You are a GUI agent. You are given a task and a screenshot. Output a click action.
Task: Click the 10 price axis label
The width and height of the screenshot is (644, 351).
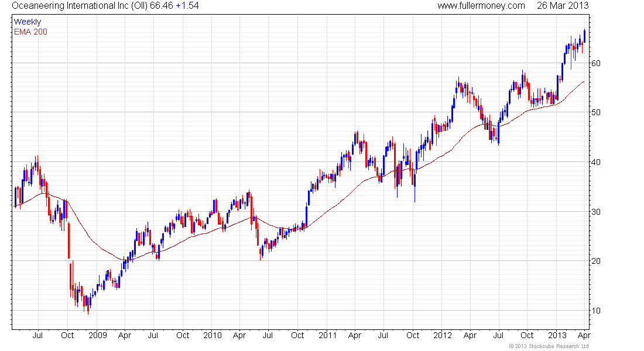(596, 311)
